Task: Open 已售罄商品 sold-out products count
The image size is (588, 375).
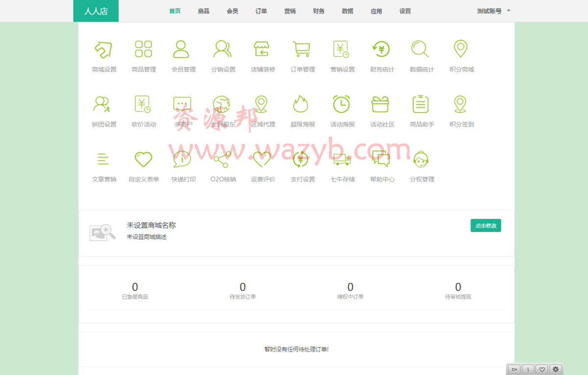Action: coord(135,291)
